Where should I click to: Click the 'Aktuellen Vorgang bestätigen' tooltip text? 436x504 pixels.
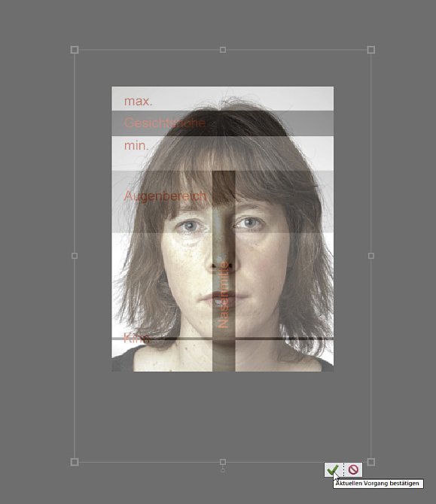click(x=378, y=484)
